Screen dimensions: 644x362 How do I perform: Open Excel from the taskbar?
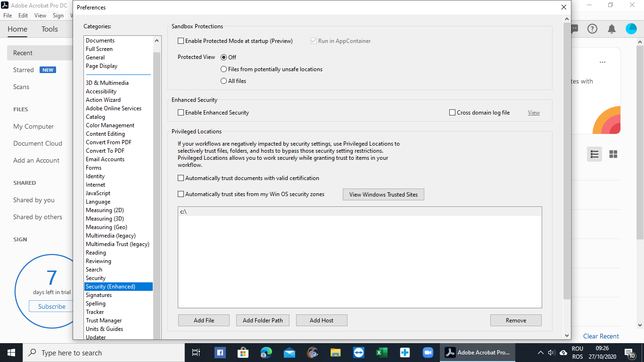point(382,353)
